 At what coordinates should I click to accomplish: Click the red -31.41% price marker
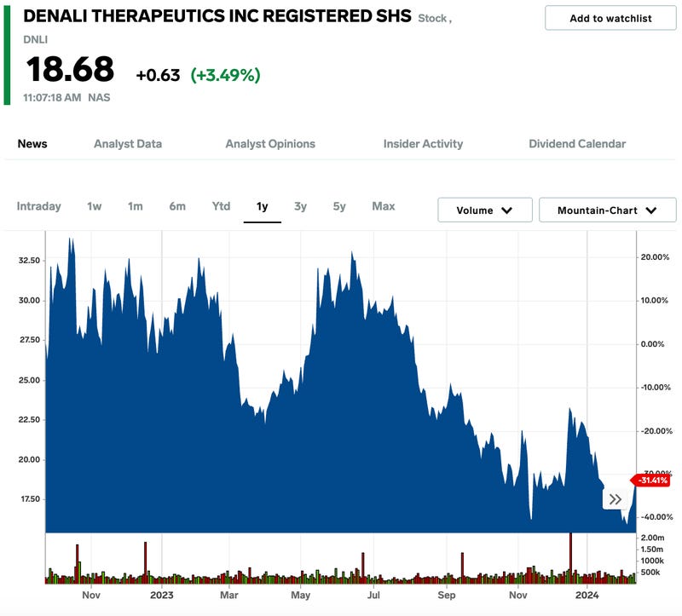coord(656,481)
